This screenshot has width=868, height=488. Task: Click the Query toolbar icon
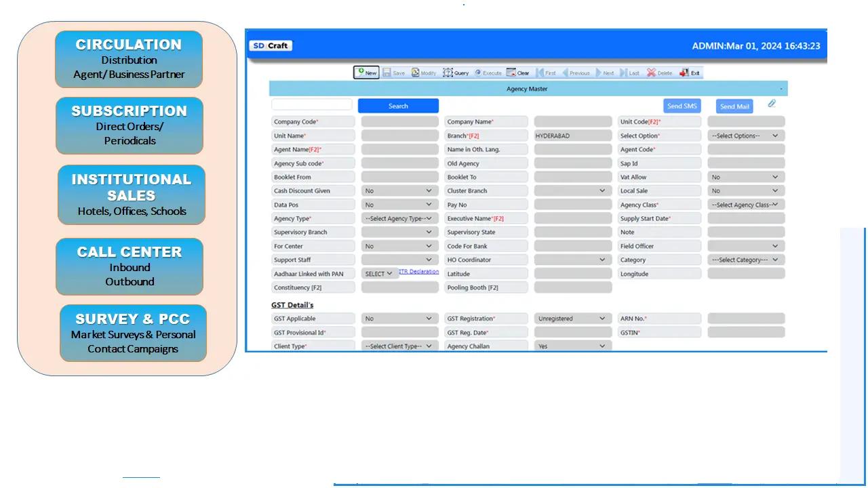coord(456,73)
